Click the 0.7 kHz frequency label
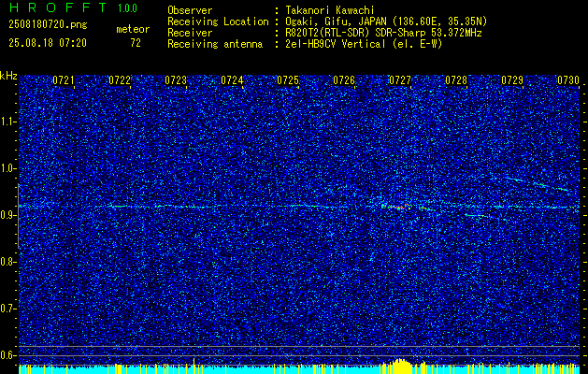 [7, 309]
